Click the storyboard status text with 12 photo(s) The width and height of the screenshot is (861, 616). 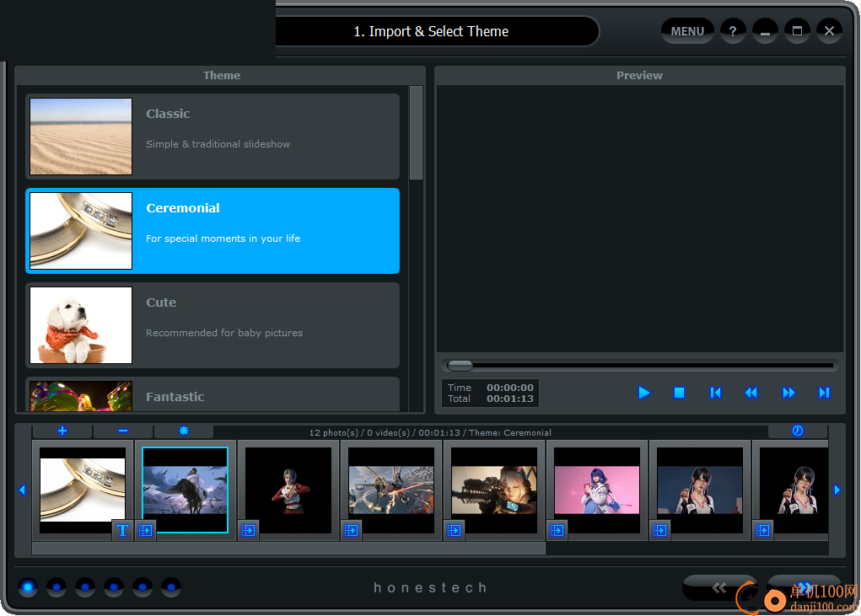(430, 433)
